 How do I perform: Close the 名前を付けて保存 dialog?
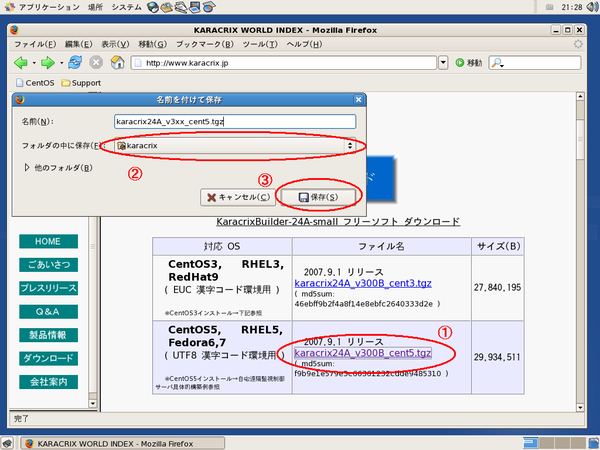pyautogui.click(x=358, y=100)
